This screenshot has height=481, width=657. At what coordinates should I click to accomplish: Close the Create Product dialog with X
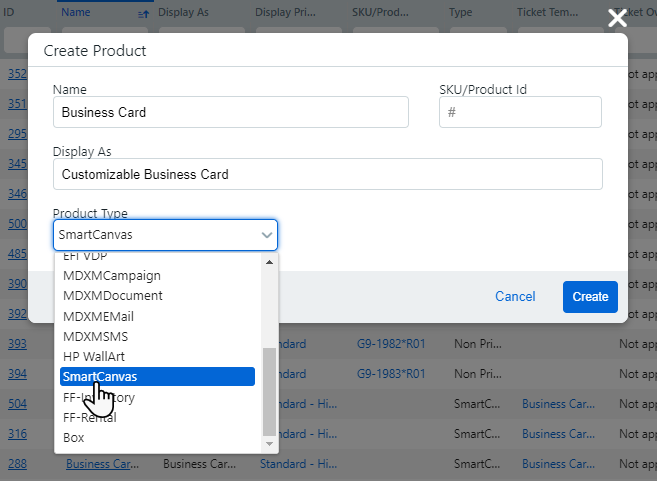click(617, 17)
